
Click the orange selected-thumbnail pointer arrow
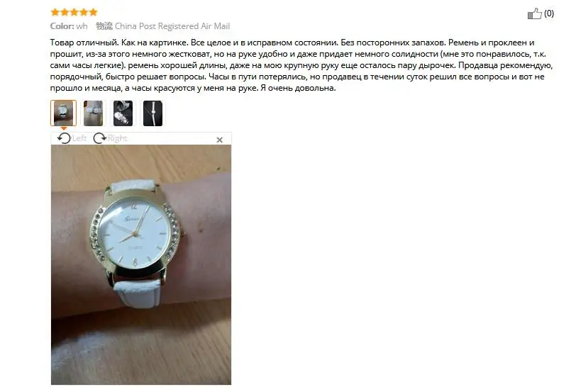click(64, 128)
